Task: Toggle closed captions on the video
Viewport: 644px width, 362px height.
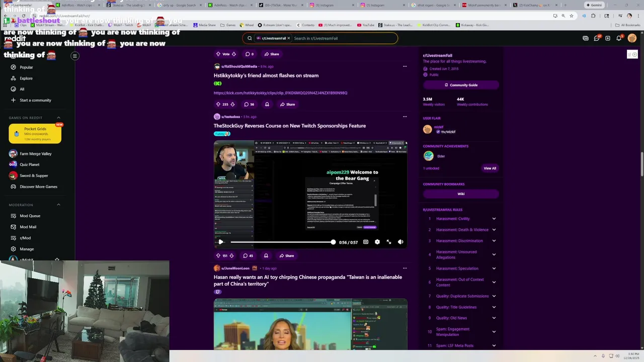Action: coord(366,242)
